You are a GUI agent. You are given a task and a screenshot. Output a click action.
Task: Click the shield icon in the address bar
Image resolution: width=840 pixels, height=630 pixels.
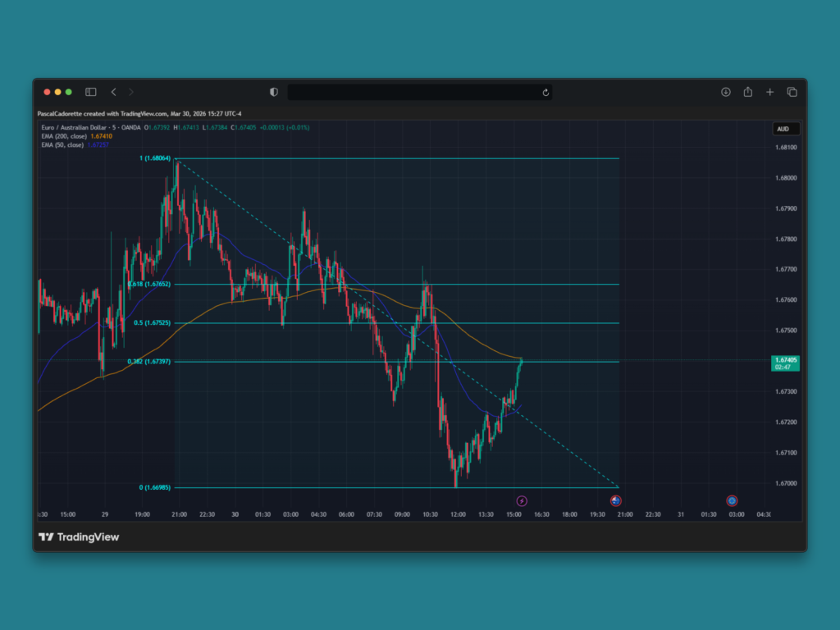(x=273, y=92)
